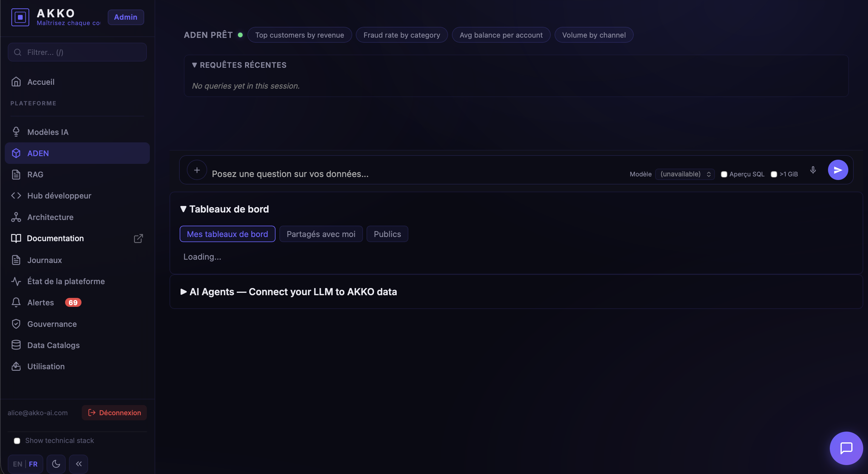Viewport: 868px width, 474px height.
Task: Open Documentation external link icon
Action: coord(138,238)
